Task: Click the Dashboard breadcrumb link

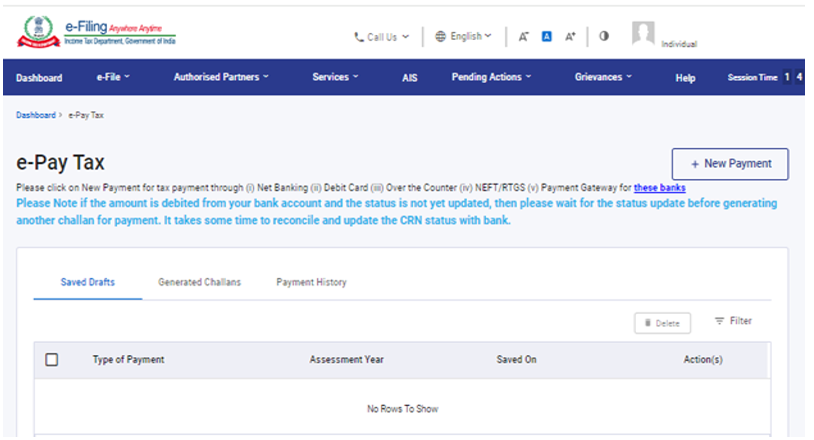Action: [36, 115]
